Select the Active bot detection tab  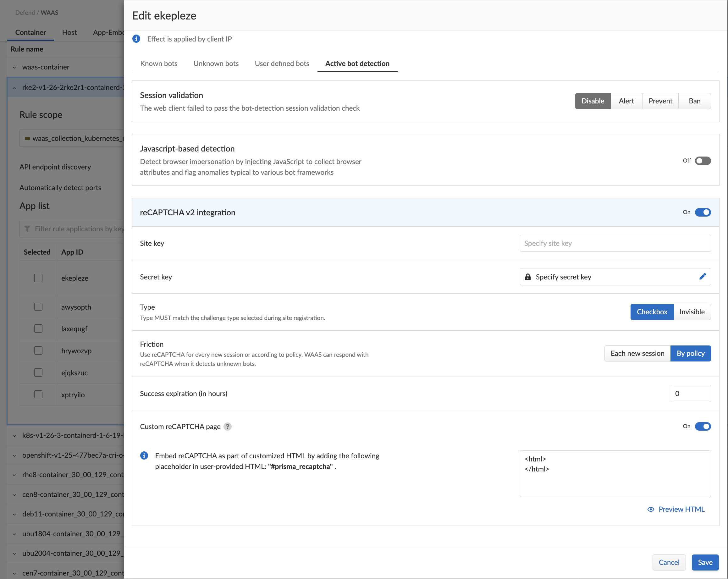click(x=357, y=63)
